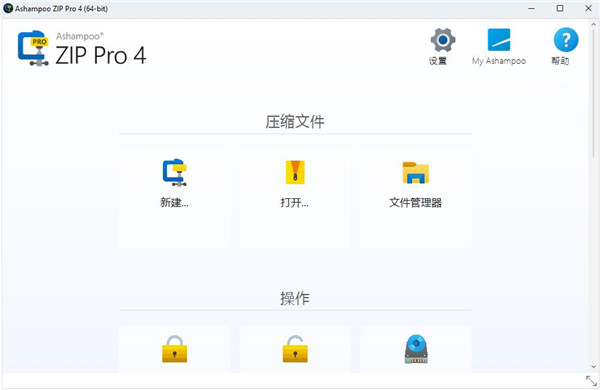Open My Ashampoo account icon
This screenshot has width=600, height=390.
499,40
